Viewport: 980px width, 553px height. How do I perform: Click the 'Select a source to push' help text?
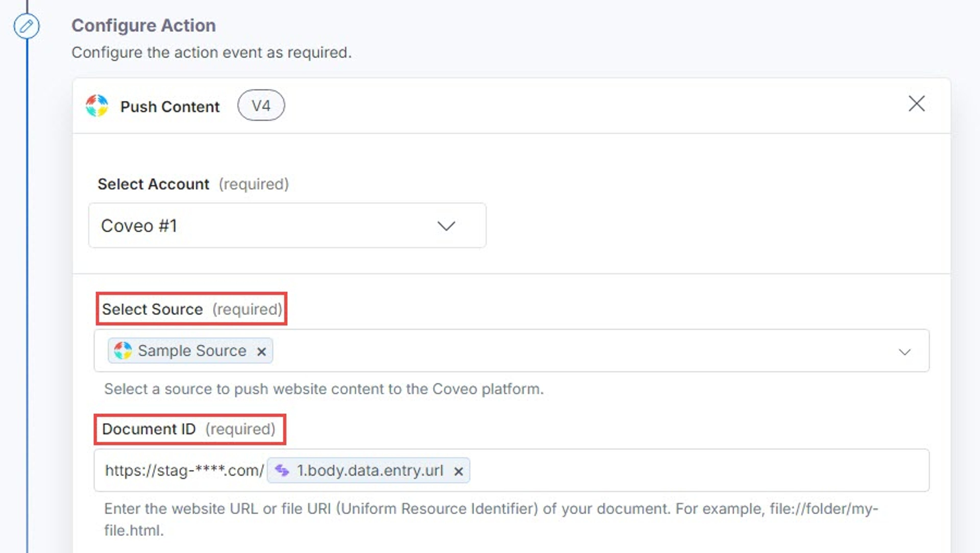(324, 389)
